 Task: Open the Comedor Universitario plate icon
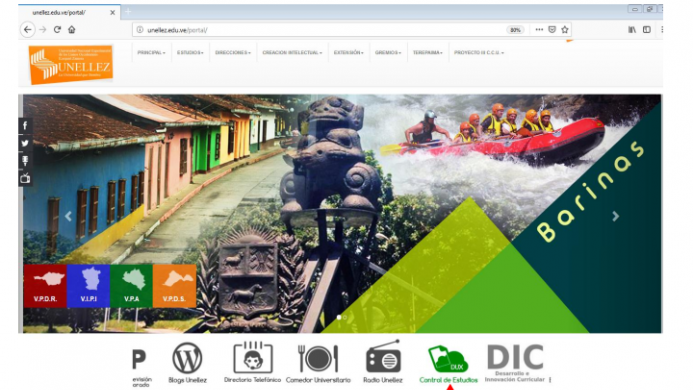(x=318, y=358)
